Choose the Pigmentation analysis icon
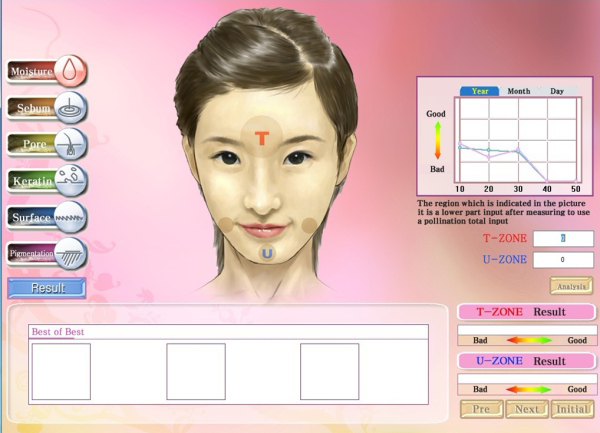 pyautogui.click(x=71, y=254)
